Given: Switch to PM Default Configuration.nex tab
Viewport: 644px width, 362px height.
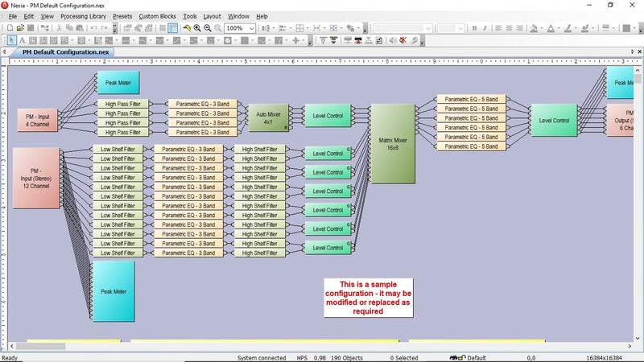Looking at the screenshot, I should (x=65, y=52).
